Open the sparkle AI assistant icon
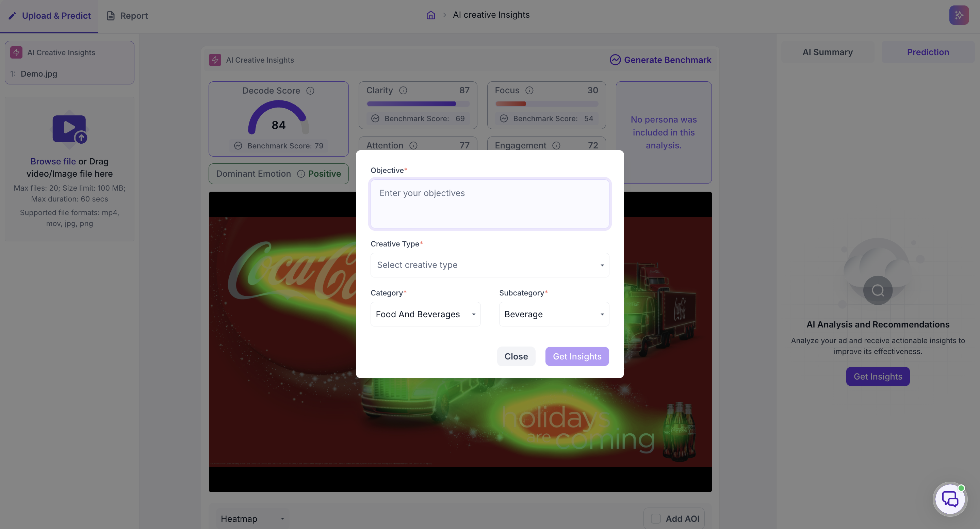The height and width of the screenshot is (529, 980). [x=959, y=15]
